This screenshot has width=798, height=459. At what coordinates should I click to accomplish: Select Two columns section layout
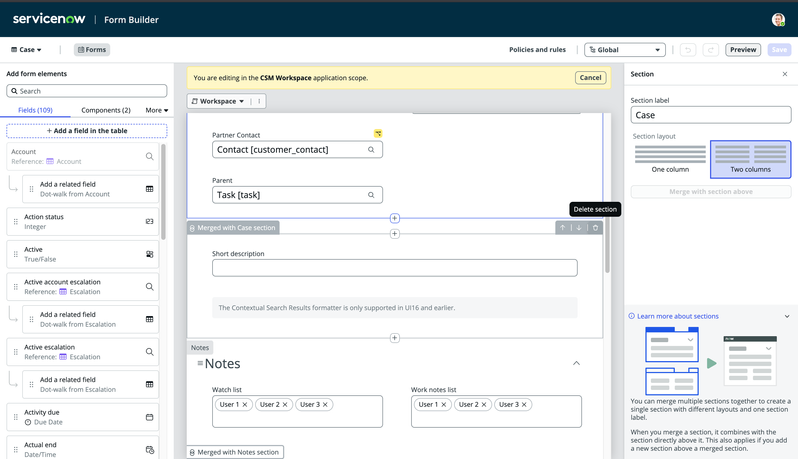(x=751, y=159)
